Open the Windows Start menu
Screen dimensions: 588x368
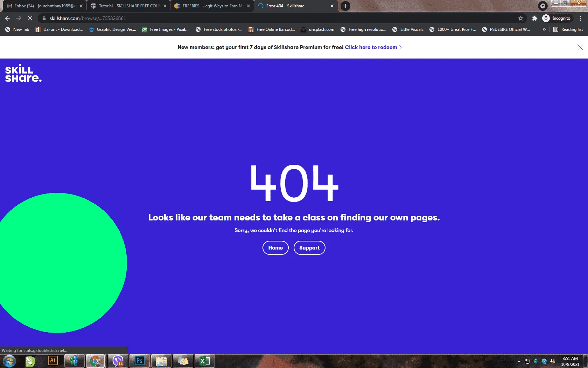click(9, 361)
